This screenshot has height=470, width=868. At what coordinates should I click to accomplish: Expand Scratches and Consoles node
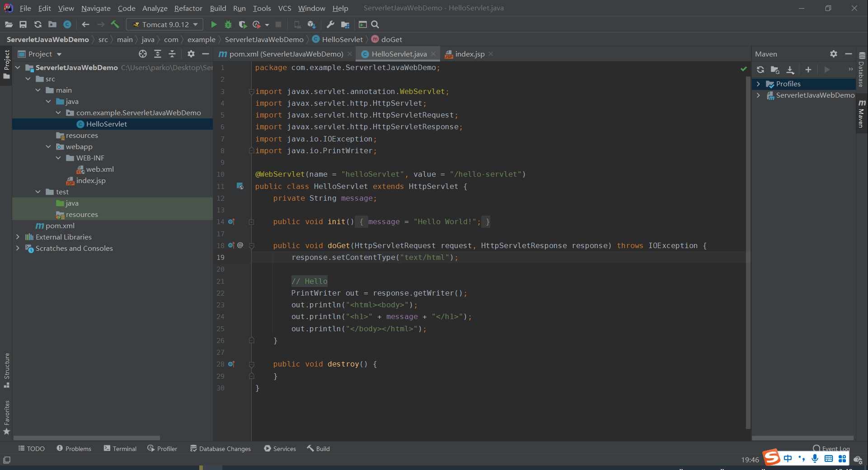click(x=18, y=248)
